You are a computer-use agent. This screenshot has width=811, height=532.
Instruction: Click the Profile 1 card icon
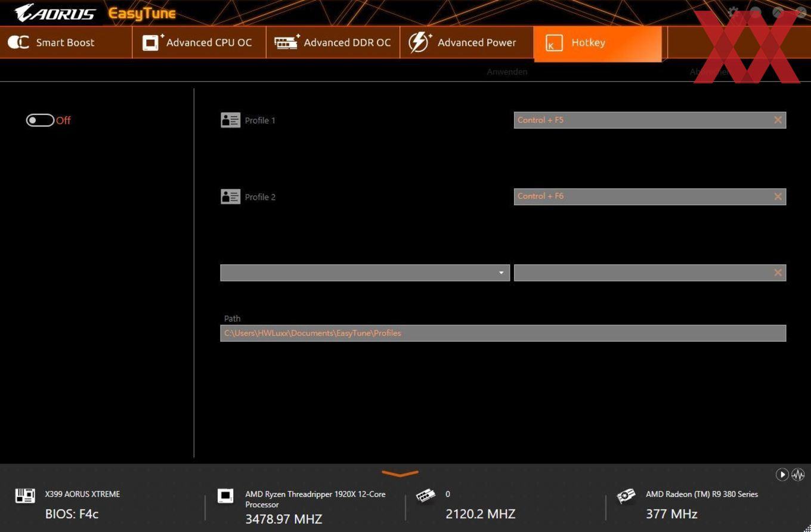(x=230, y=120)
